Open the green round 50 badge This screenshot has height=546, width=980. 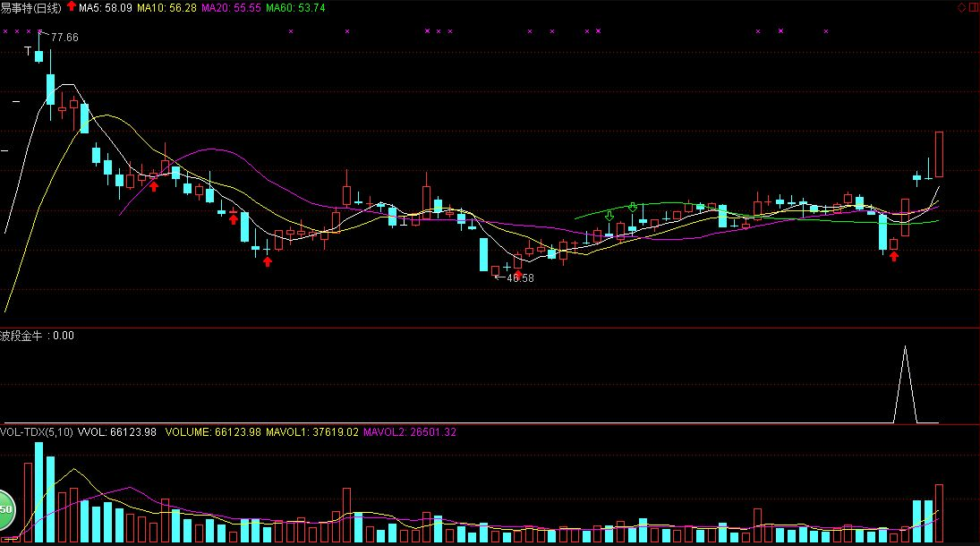(5, 509)
